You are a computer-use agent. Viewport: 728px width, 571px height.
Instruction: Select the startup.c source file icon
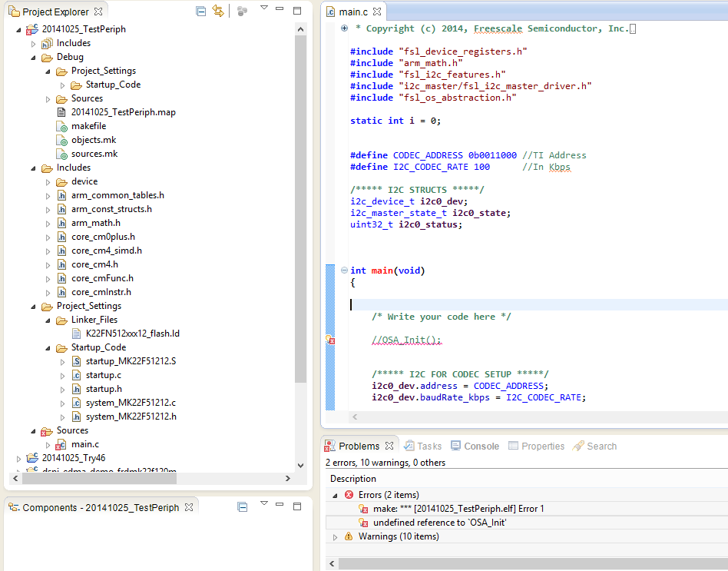76,375
